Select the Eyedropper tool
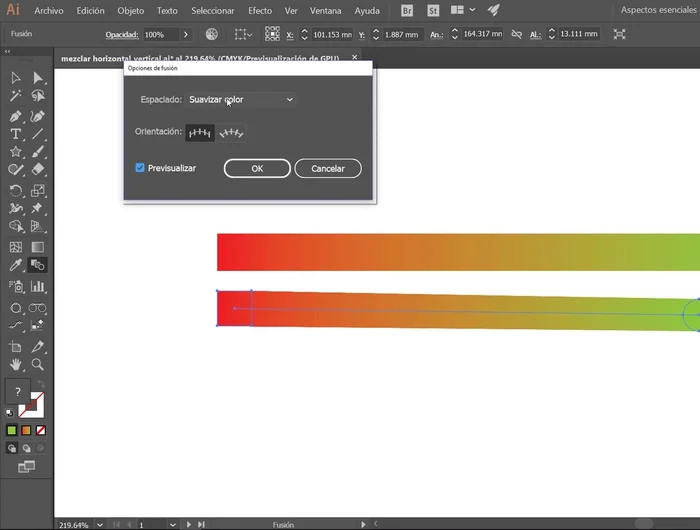This screenshot has width=700, height=530. [x=16, y=266]
